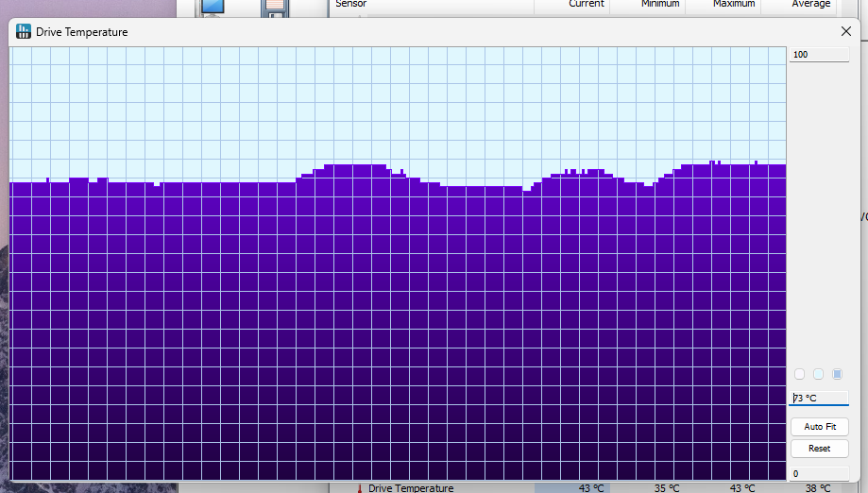868x493 pixels.
Task: Pick the white color swatch
Action: (799, 374)
